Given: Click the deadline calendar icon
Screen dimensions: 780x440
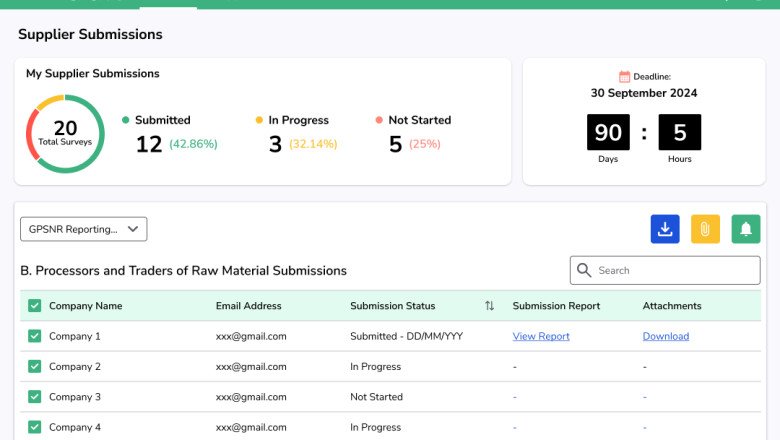Looking at the screenshot, I should coord(624,77).
